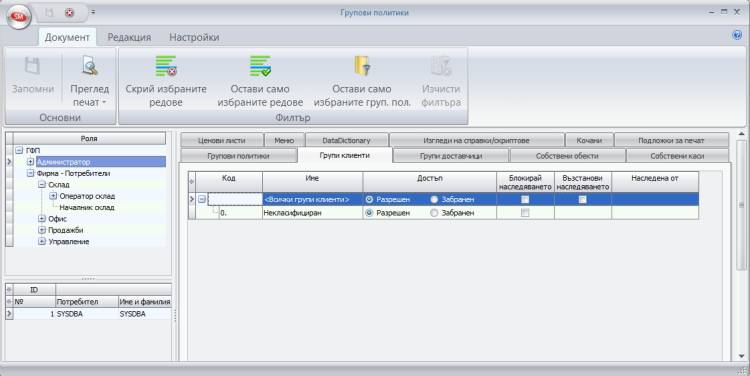Open the blue help icon
The image size is (750, 376).
pyautogui.click(x=737, y=35)
